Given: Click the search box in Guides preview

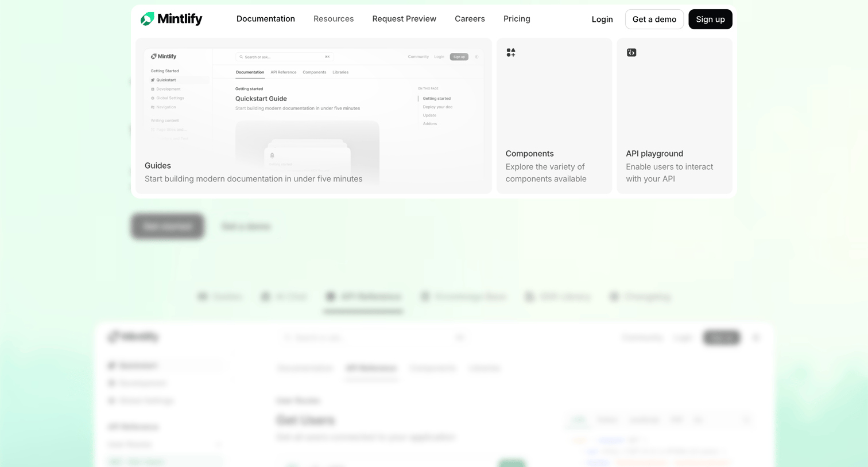Looking at the screenshot, I should (285, 57).
